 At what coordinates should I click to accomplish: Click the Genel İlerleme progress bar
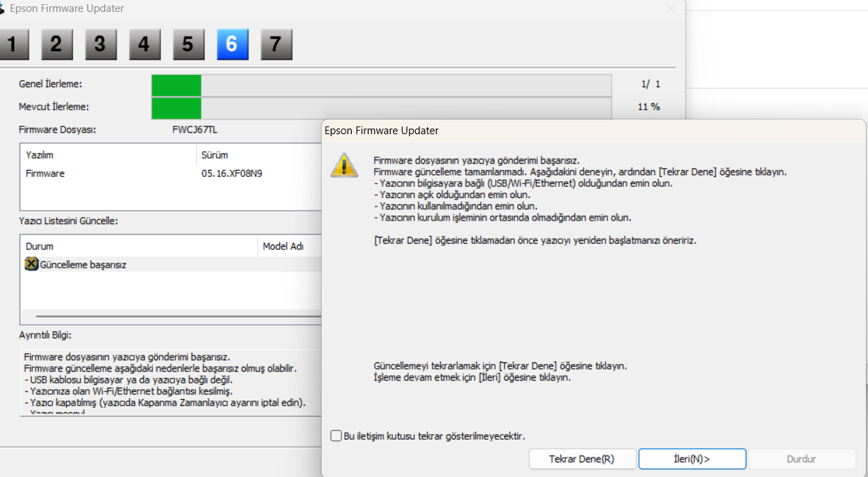click(382, 84)
